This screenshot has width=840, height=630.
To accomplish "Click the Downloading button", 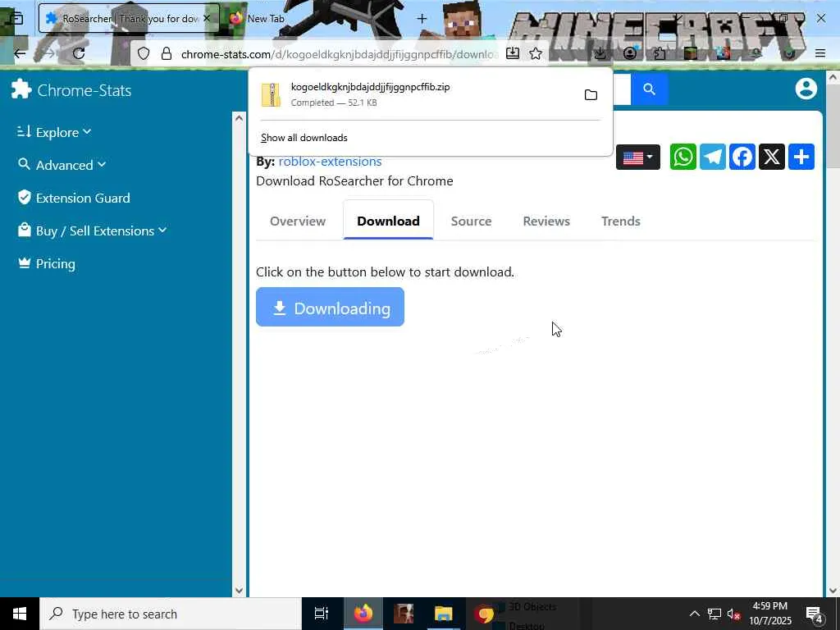I will [330, 307].
